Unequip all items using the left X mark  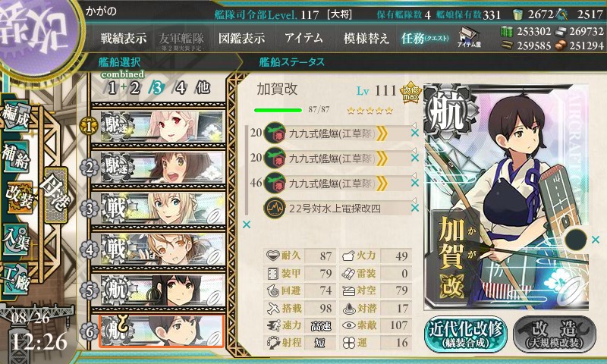[246, 224]
